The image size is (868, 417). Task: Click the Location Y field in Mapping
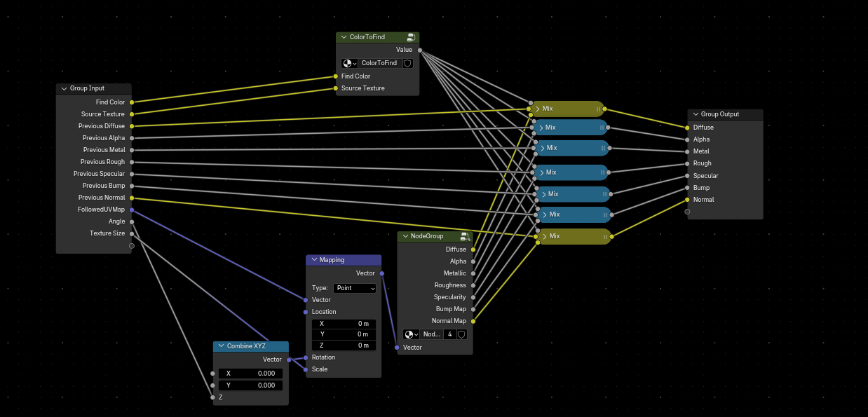[x=344, y=334]
